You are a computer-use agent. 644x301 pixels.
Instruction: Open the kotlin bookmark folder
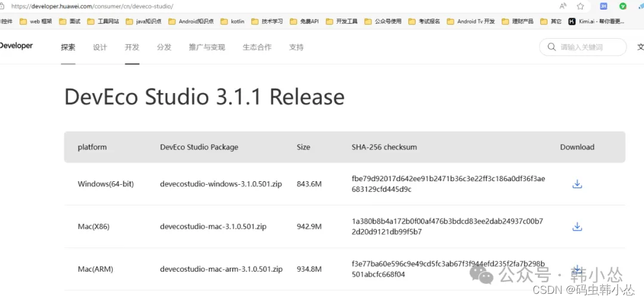233,21
